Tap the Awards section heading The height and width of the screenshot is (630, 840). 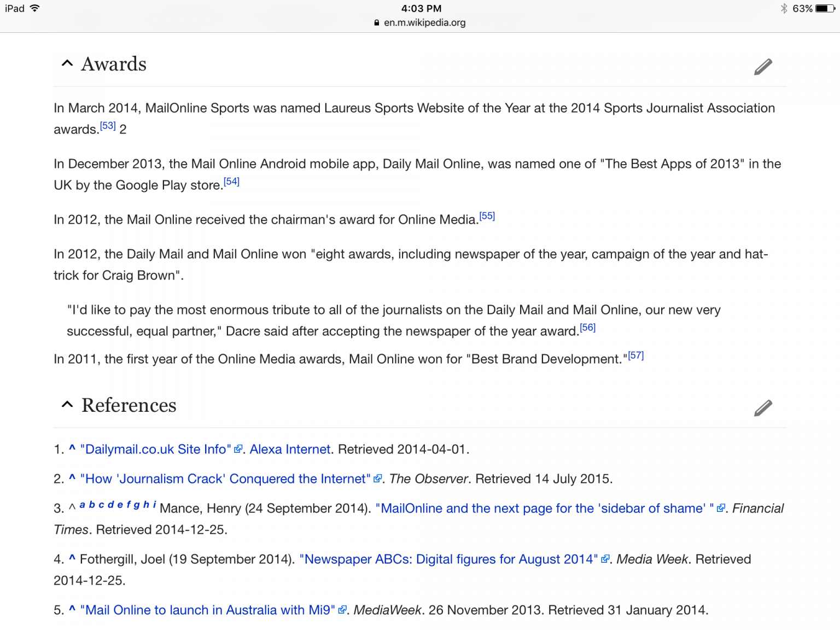click(x=114, y=64)
